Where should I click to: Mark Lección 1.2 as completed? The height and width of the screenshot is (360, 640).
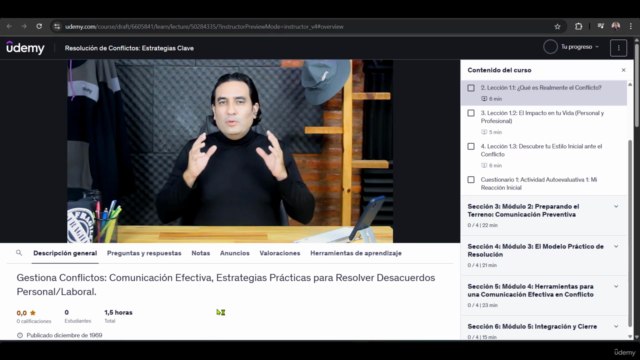[471, 113]
